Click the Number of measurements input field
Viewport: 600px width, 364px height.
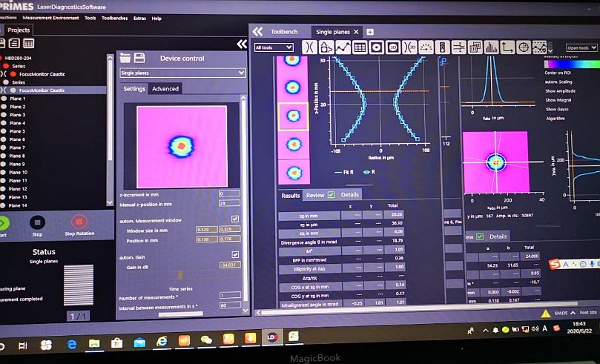pos(230,296)
